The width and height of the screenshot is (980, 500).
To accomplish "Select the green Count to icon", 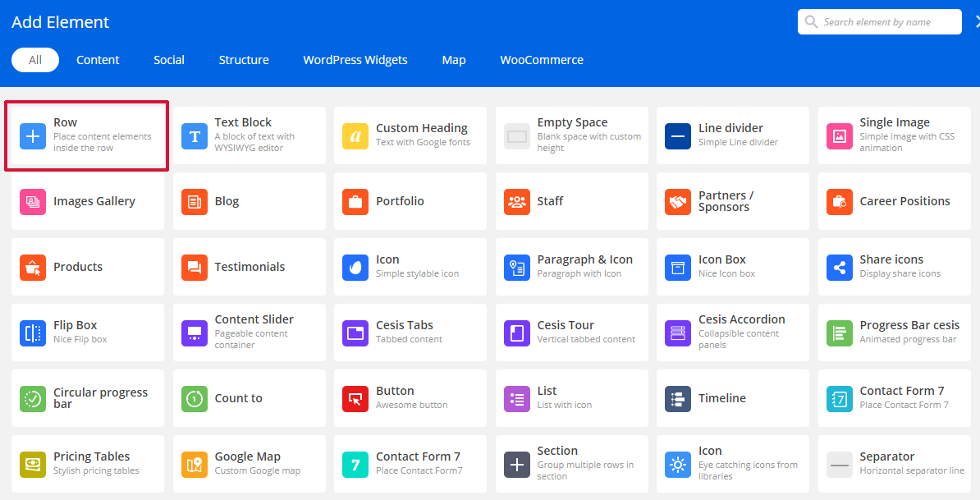I will click(195, 398).
